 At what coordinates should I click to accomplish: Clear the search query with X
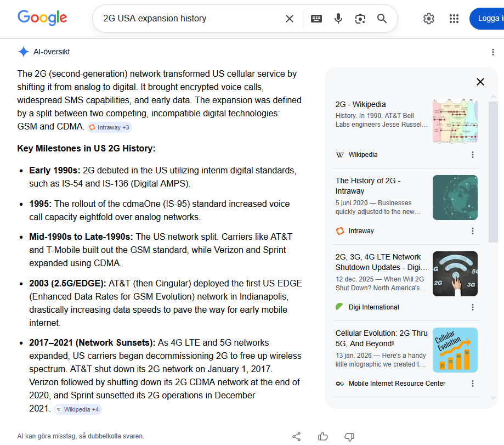(289, 19)
